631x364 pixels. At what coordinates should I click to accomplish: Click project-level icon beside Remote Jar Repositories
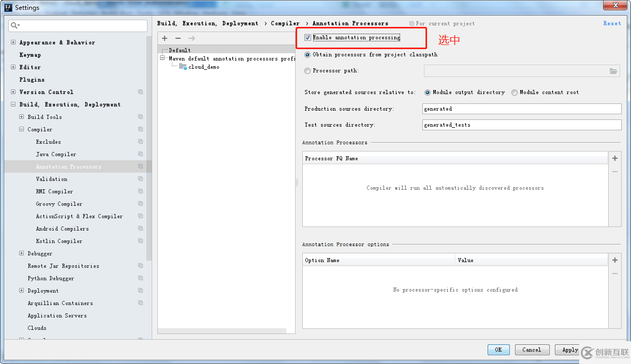click(x=140, y=266)
